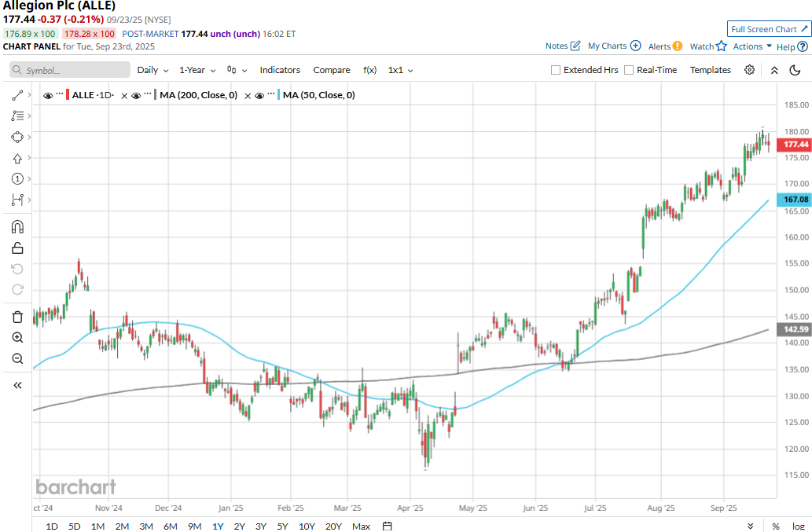
Task: Select the trend line drawing tool
Action: (x=17, y=95)
